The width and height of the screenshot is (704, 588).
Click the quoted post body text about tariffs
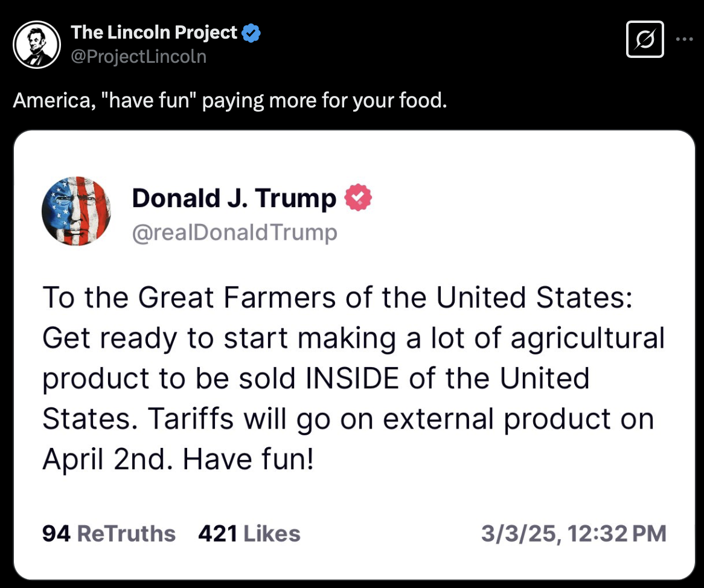pos(352,378)
